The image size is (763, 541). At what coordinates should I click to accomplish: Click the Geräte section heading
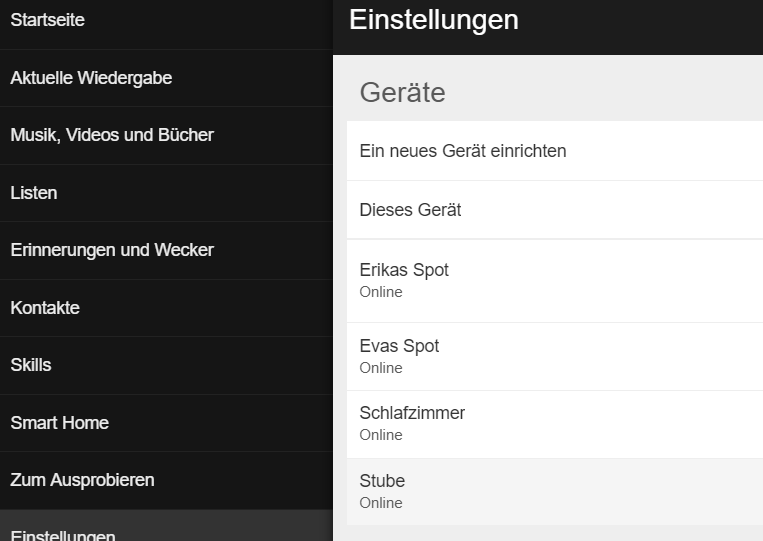[402, 93]
